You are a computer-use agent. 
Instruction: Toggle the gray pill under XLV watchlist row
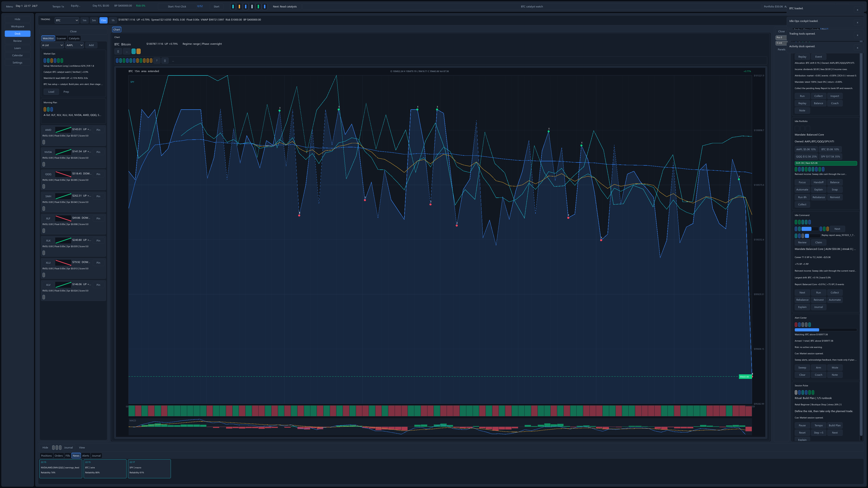(44, 297)
